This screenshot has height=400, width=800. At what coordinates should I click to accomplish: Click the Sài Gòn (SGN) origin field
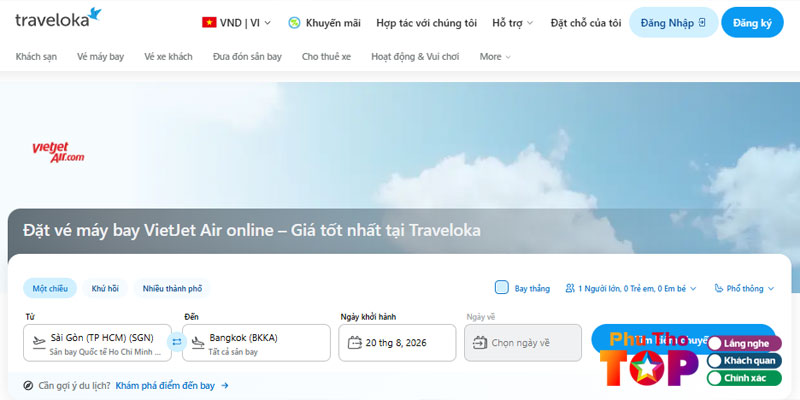click(x=97, y=343)
